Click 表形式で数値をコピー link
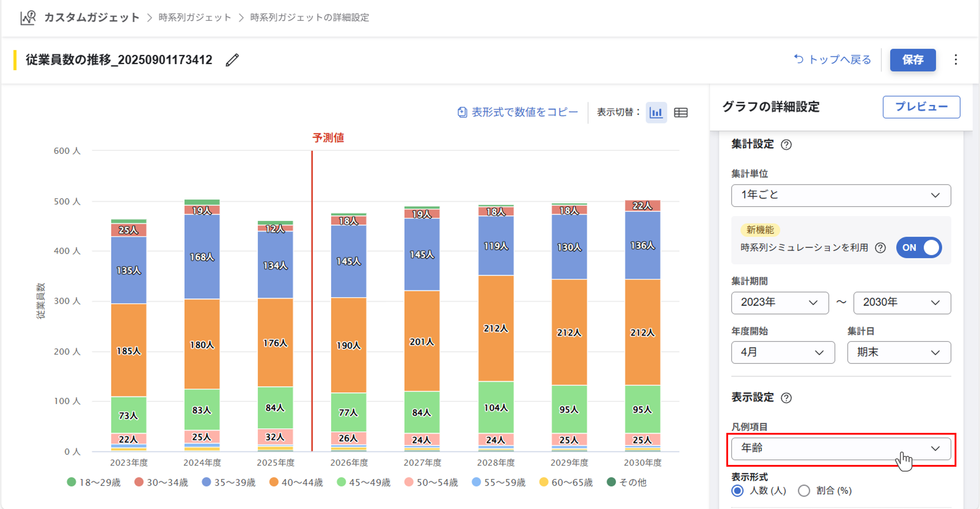Screen dimensions: 980x509 518,112
